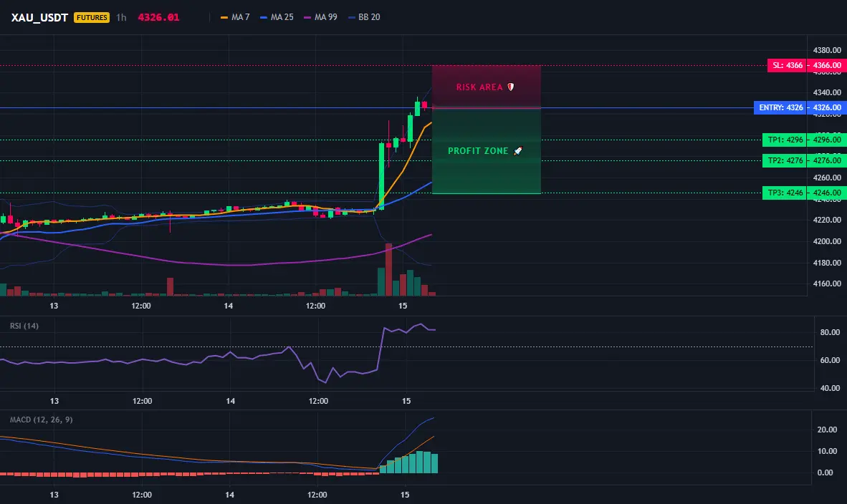
Task: Click the green 4296.00 price tag
Action: pos(827,140)
